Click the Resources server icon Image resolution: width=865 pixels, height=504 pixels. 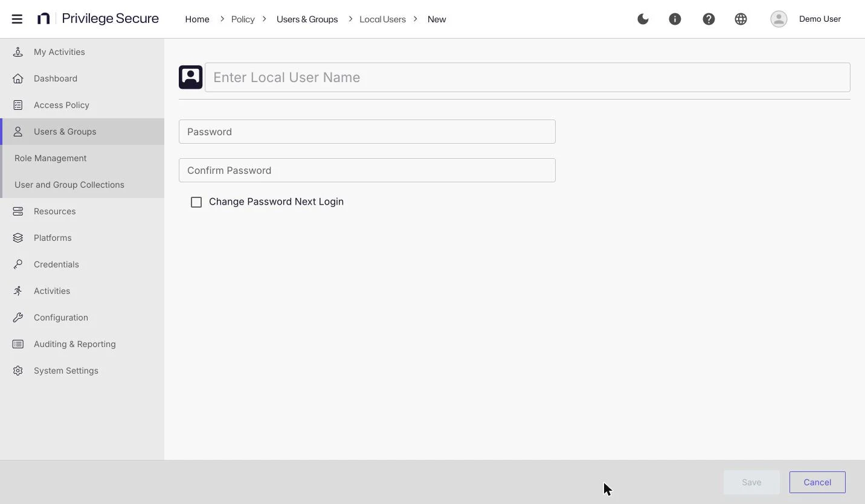18,211
